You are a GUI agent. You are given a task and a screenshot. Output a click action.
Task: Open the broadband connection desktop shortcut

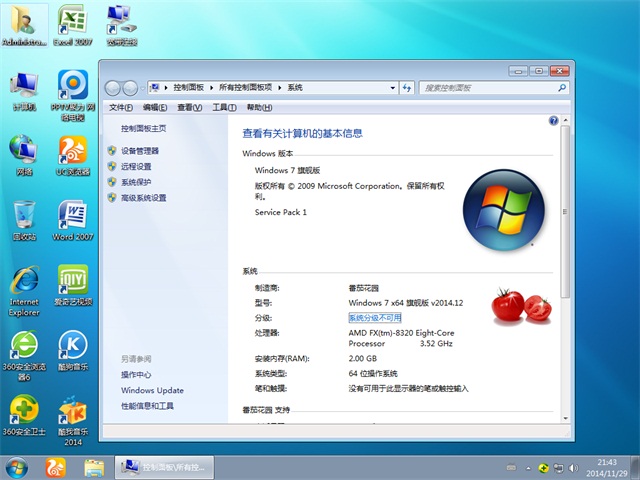click(122, 25)
